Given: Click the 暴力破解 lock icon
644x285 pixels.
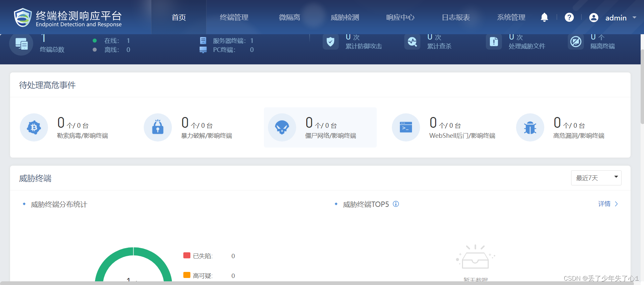Looking at the screenshot, I should point(158,127).
